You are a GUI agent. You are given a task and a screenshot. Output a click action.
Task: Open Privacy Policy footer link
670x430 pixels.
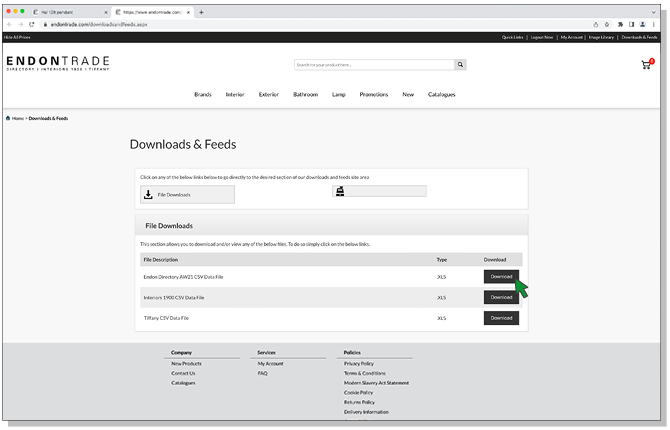point(359,364)
